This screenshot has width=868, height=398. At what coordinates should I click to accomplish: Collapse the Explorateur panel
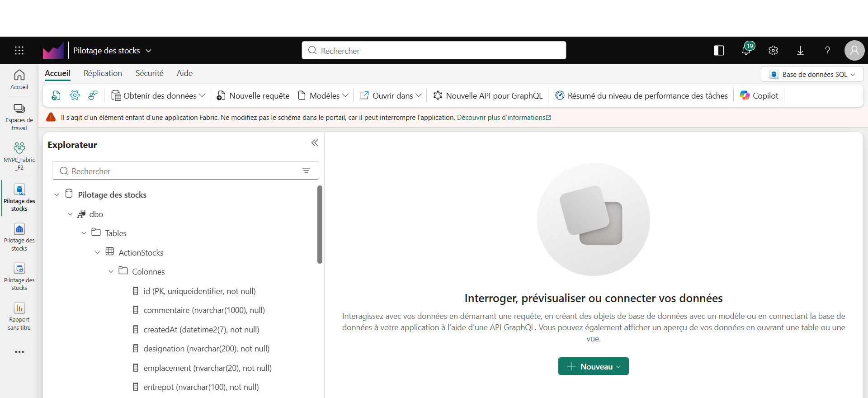pos(315,143)
